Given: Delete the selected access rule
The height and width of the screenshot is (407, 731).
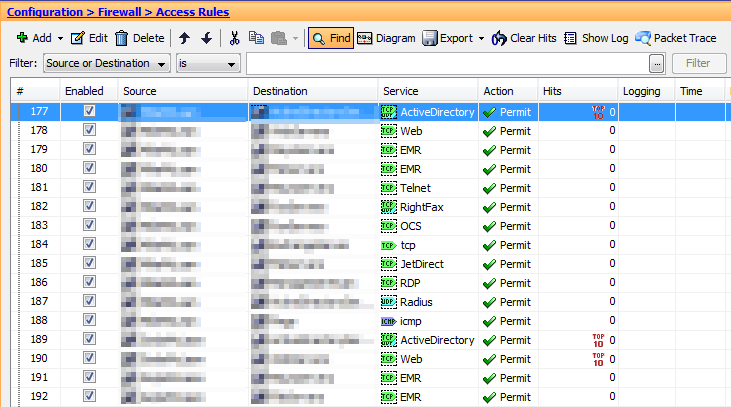Looking at the screenshot, I should click(140, 38).
